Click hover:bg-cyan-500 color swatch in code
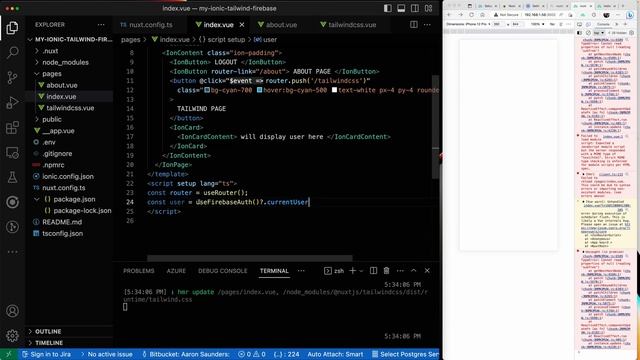Image resolution: width=640 pixels, height=360 pixels. [260, 90]
